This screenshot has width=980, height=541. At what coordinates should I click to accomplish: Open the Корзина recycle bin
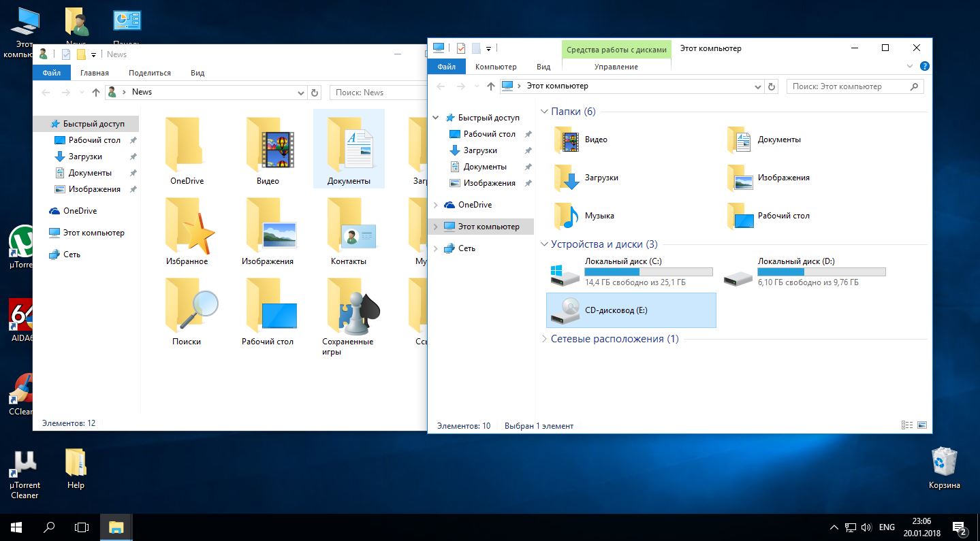pos(944,463)
